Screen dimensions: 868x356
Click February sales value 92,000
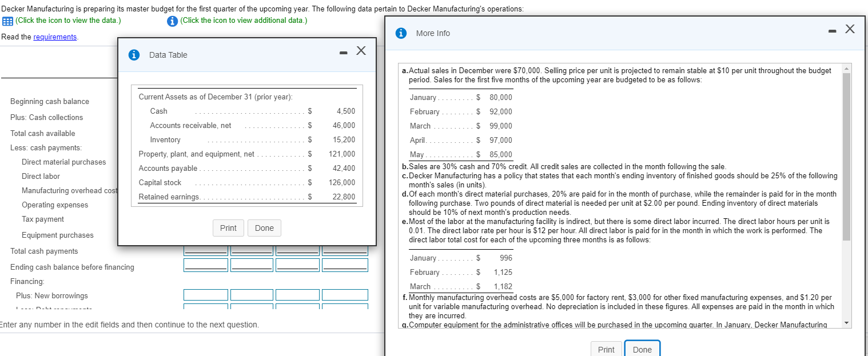tap(501, 112)
